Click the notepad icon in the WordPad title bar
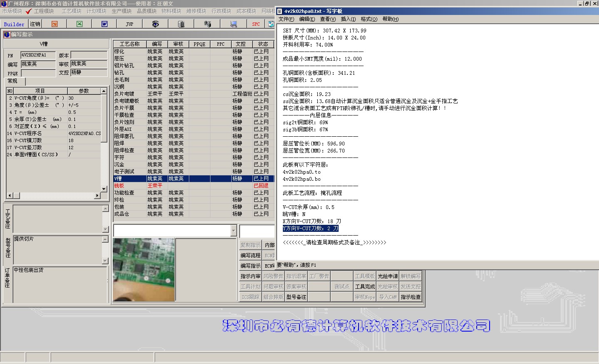 (x=280, y=11)
